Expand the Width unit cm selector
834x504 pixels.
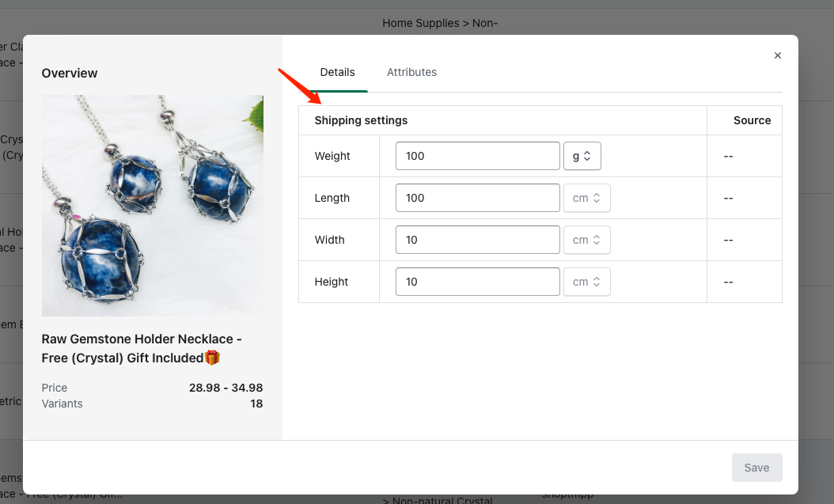point(586,240)
